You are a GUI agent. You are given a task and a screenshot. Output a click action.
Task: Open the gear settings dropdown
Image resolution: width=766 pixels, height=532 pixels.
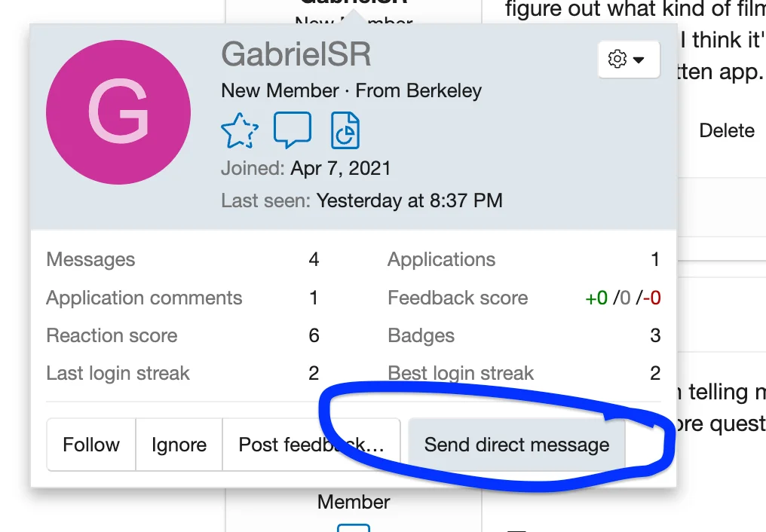point(628,60)
